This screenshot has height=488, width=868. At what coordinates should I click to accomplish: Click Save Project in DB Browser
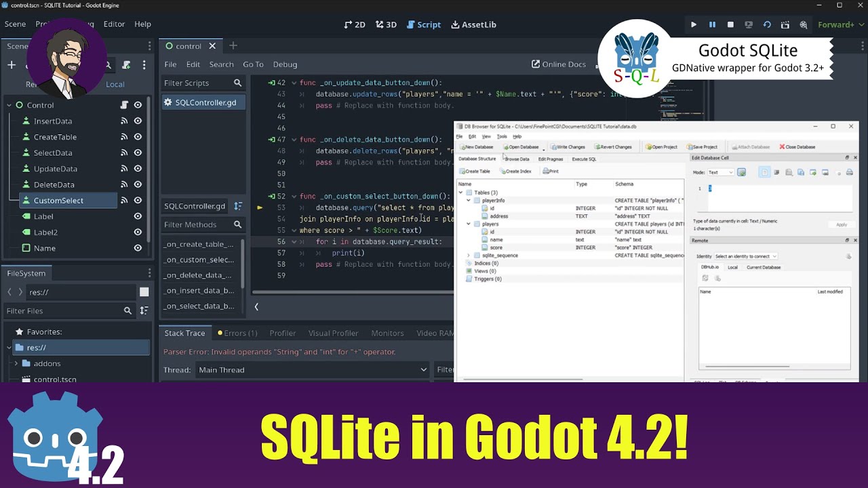702,147
